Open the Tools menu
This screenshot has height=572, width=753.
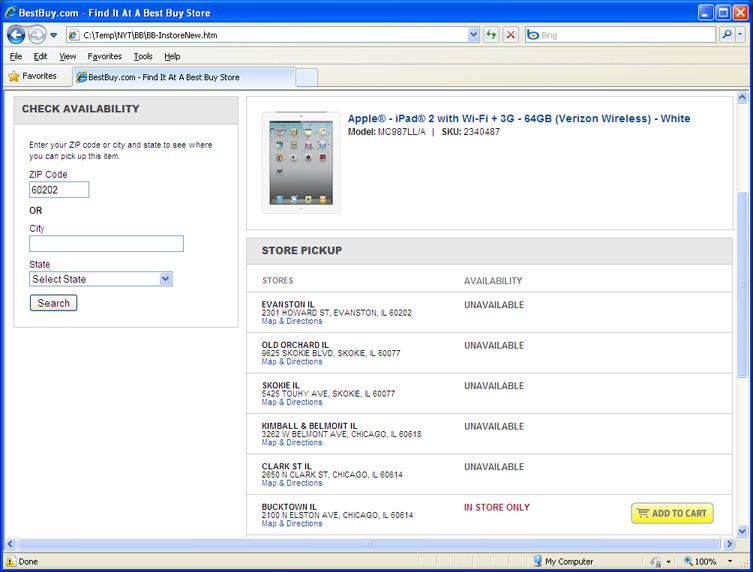click(x=143, y=56)
